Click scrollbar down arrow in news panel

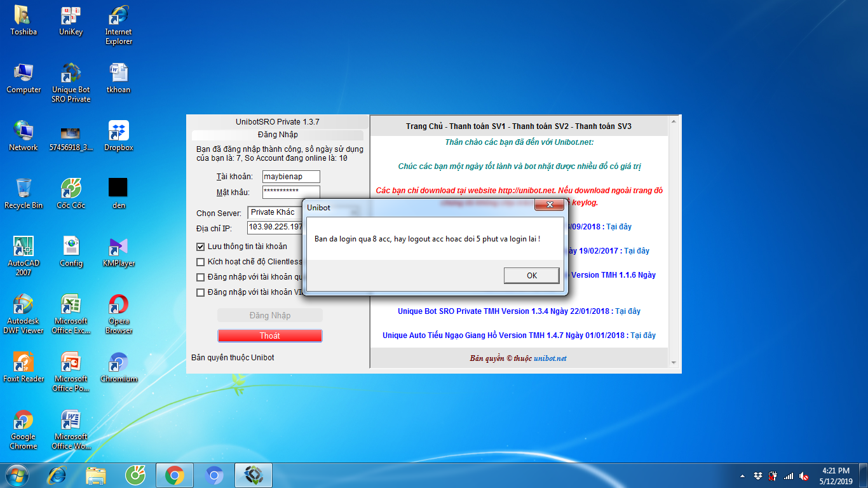pos(674,363)
